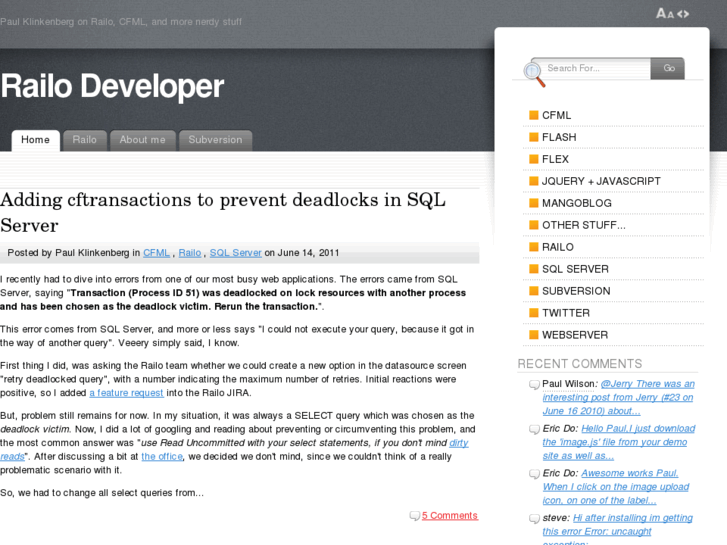Click the Railo Developer site title
Screen dimensions: 727x545
(112, 86)
